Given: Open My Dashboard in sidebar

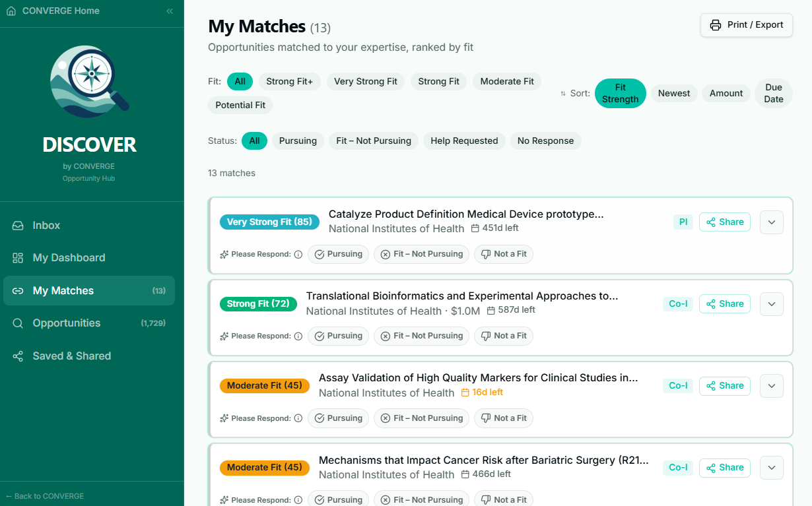Looking at the screenshot, I should [x=89, y=258].
